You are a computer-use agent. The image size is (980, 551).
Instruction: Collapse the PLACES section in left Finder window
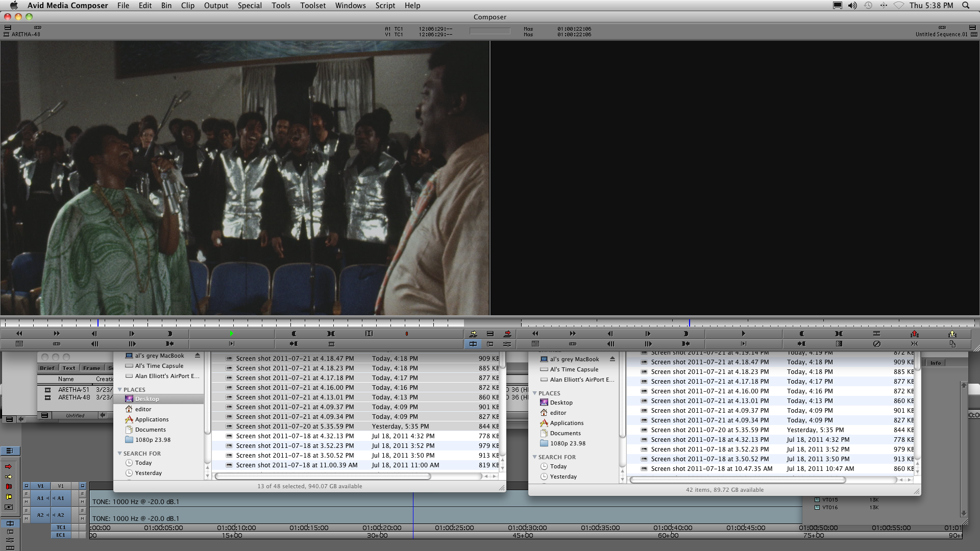pos(120,390)
